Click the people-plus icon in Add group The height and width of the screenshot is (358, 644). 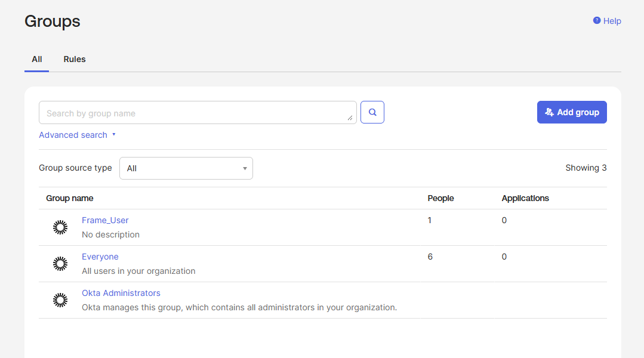(x=550, y=112)
